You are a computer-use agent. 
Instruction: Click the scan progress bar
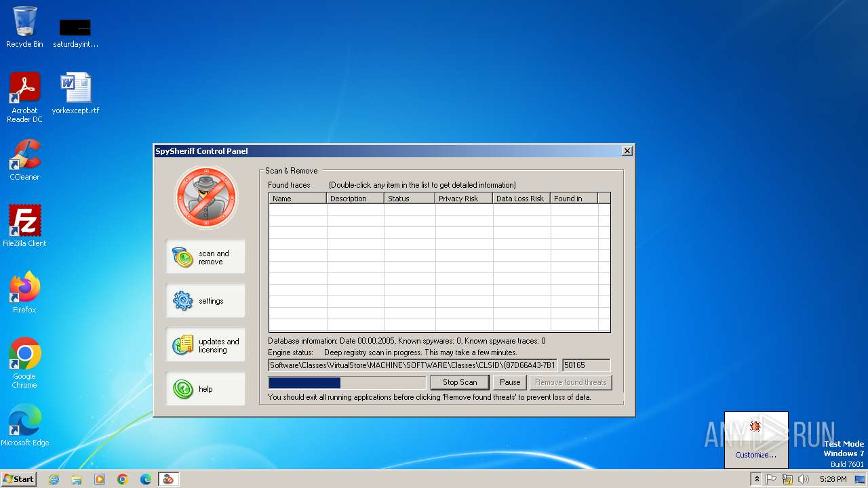click(347, 383)
